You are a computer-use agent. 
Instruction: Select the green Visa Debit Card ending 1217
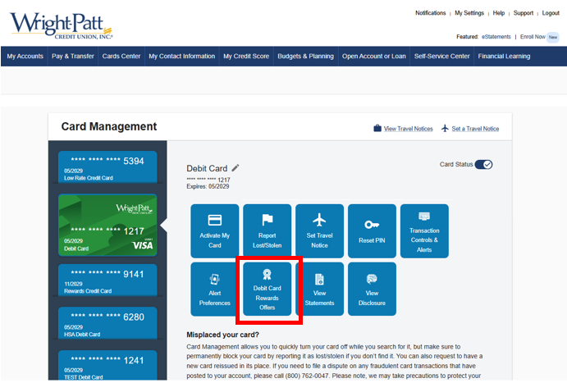tap(107, 225)
